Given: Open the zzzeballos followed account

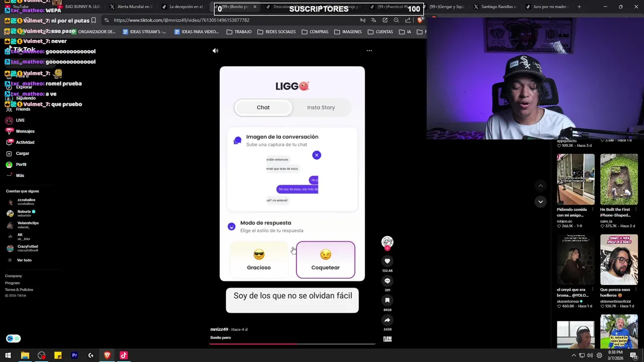Looking at the screenshot, I should pyautogui.click(x=21, y=201).
